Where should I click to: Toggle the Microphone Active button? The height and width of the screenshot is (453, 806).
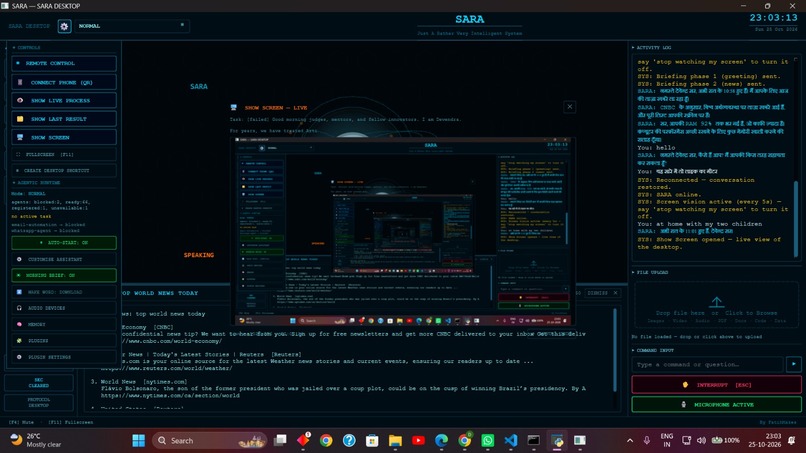pyautogui.click(x=717, y=405)
